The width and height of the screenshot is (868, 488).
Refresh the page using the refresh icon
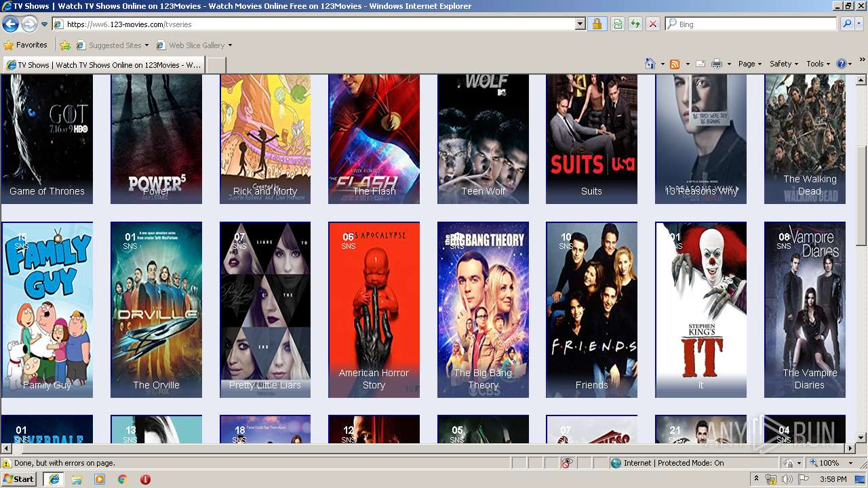pos(635,24)
